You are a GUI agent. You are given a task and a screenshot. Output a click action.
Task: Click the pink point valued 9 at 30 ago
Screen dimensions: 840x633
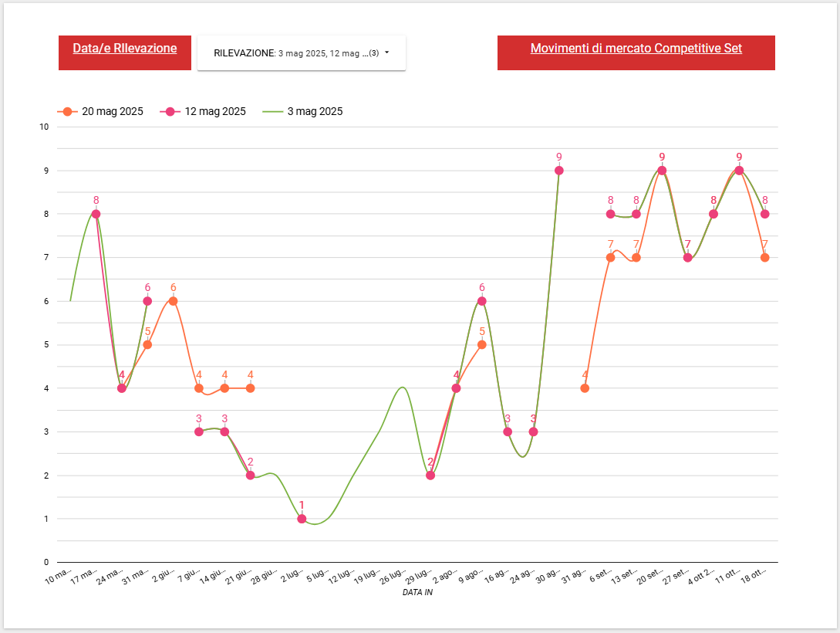click(x=559, y=171)
